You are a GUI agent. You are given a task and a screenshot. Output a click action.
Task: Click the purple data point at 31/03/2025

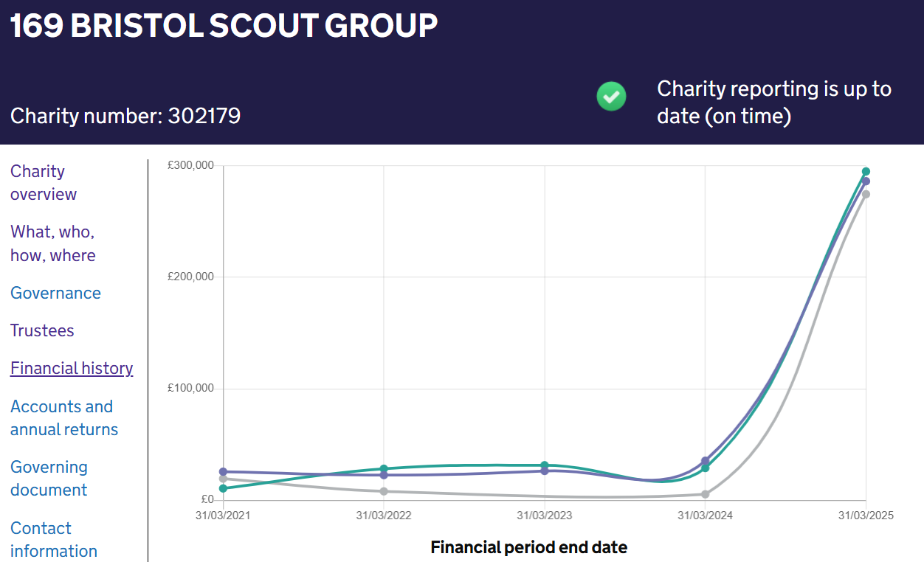866,181
